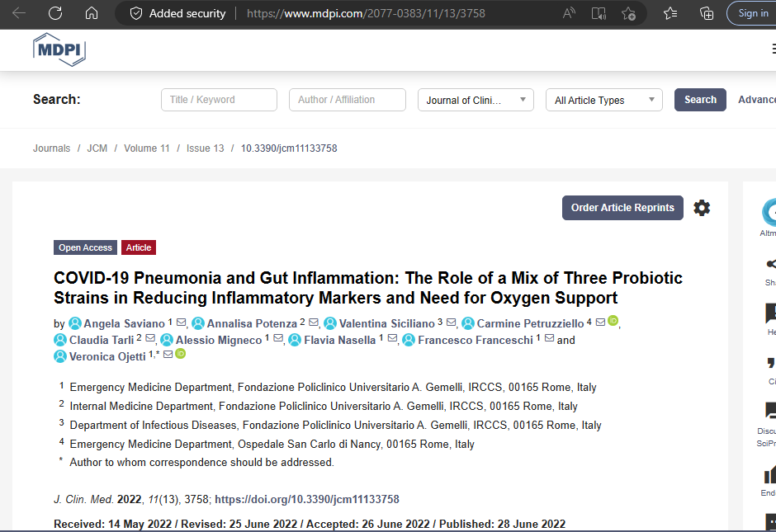Click the article title heading
The width and height of the screenshot is (776, 532).
pos(367,288)
